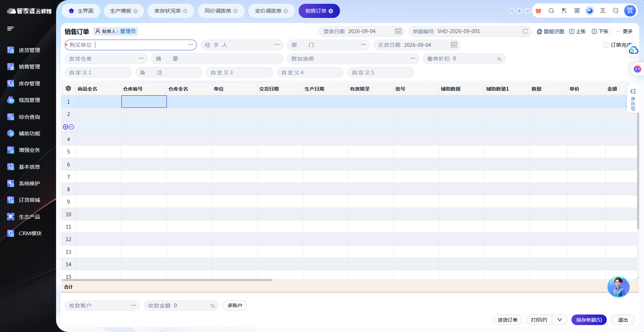Open the chat message bubble icon
Image resolution: width=644 pixels, height=332 pixels.
coord(616,11)
